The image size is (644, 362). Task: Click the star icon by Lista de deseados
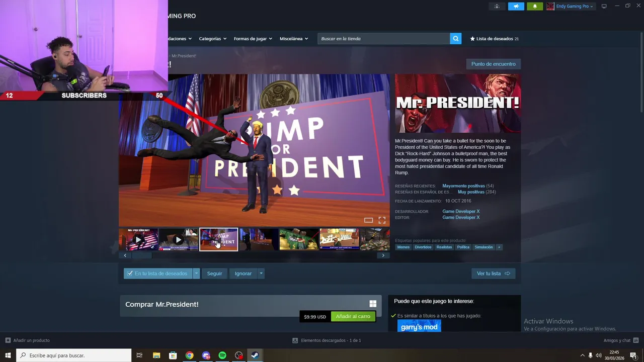tap(472, 39)
